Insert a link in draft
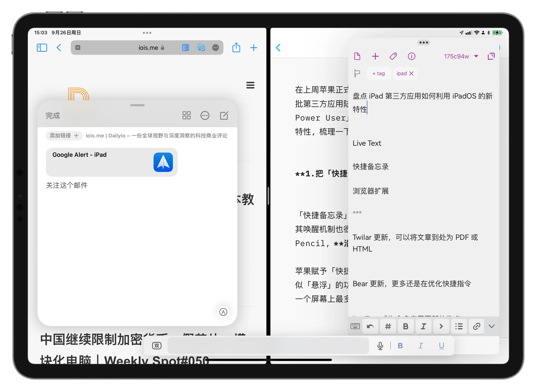This screenshot has width=537, height=392. [x=477, y=326]
